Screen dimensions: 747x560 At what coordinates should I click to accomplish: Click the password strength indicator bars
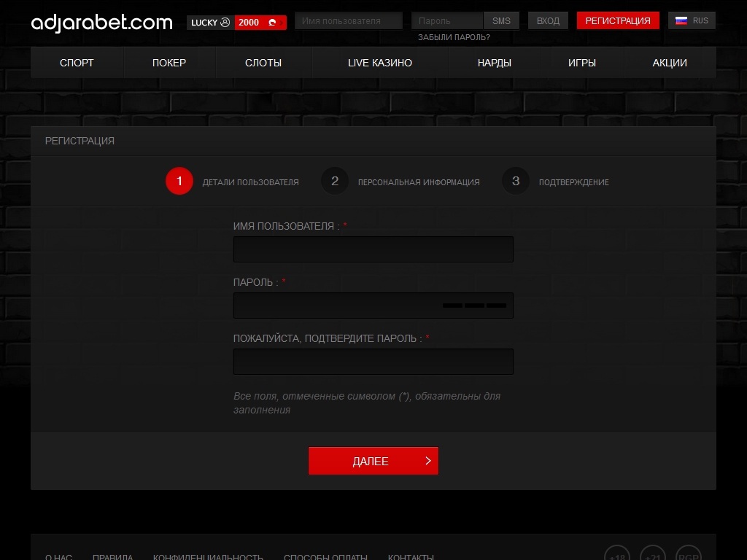(474, 306)
